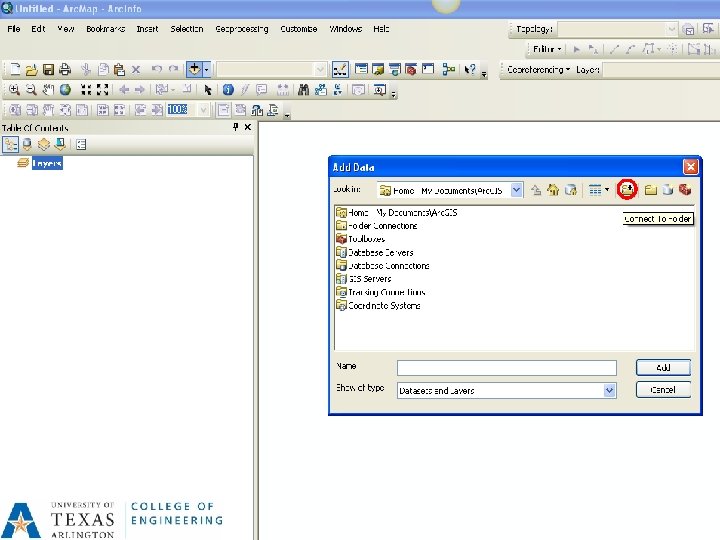Open the Add Data button dropdown arrow
Viewport: 720px width, 540px height.
(207, 69)
